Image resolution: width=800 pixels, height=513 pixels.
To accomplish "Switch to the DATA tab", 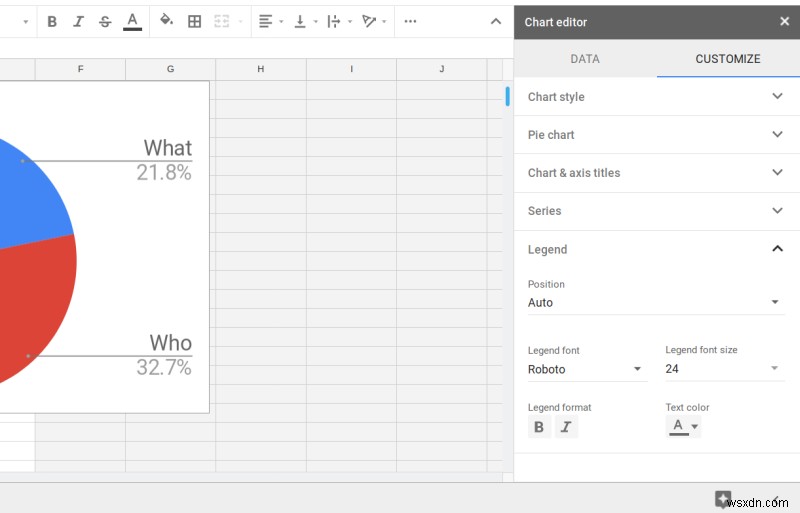I will pos(585,59).
